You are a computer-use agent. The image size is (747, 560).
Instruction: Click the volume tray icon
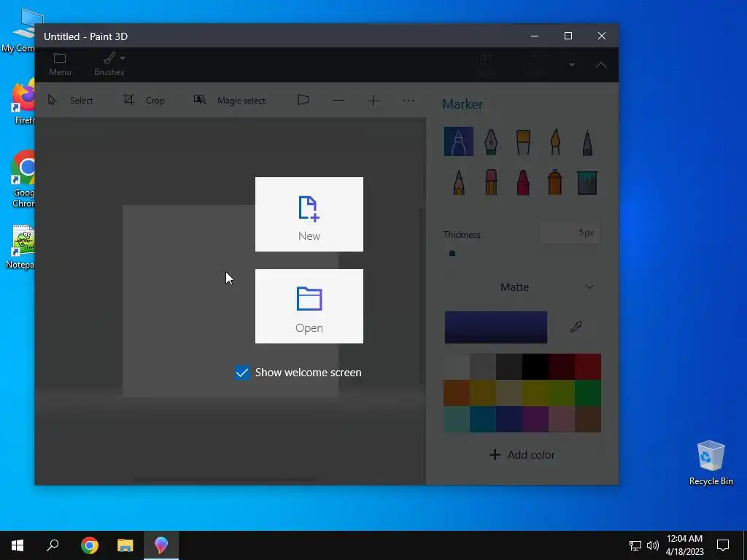click(653, 545)
